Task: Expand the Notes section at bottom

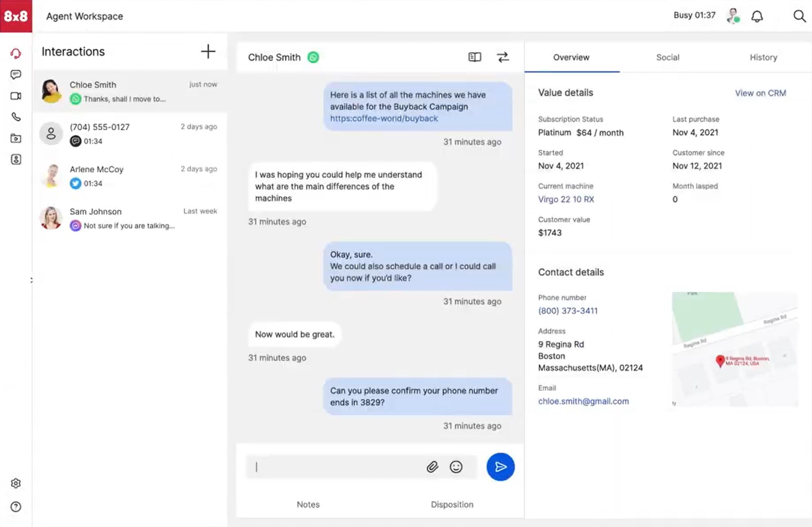Action: (x=308, y=504)
